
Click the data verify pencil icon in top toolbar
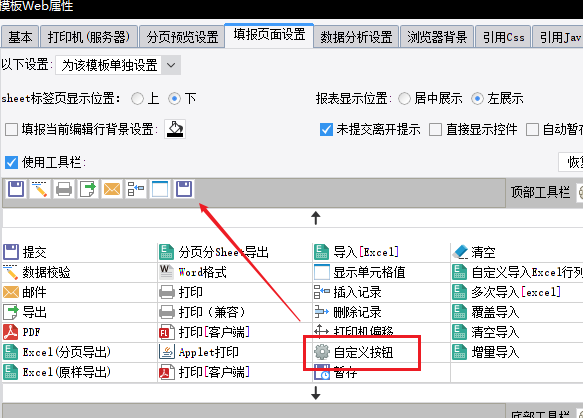pyautogui.click(x=40, y=189)
